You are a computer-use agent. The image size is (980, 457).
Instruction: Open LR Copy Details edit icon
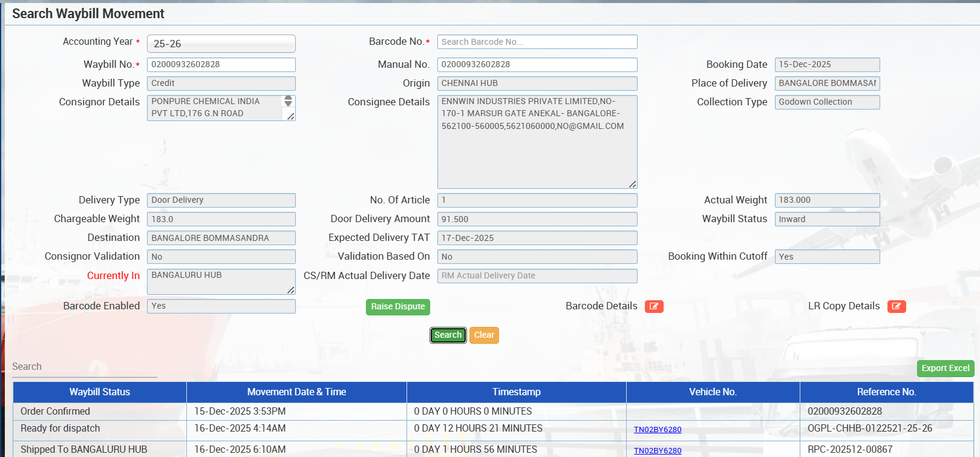point(896,306)
